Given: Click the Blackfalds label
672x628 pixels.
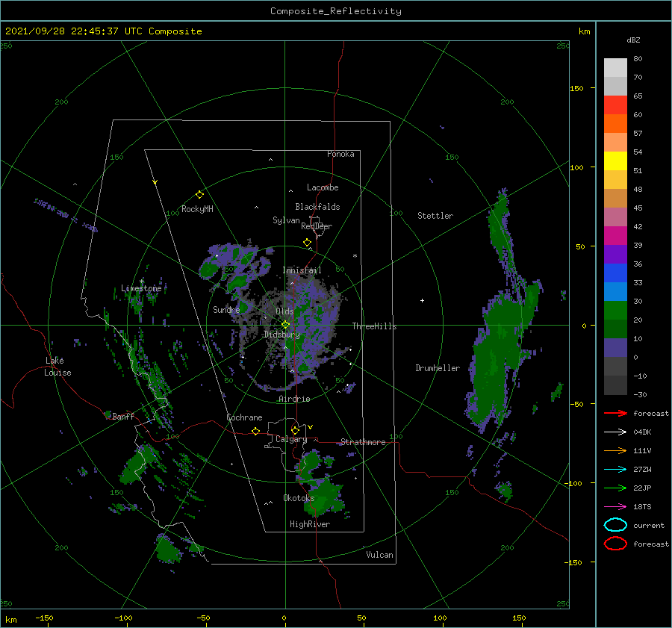Looking at the screenshot, I should coord(317,207).
